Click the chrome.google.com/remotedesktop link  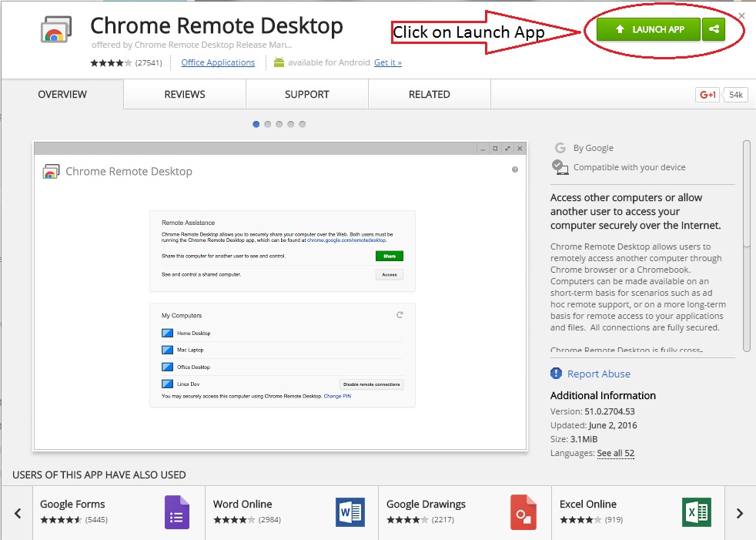[346, 240]
